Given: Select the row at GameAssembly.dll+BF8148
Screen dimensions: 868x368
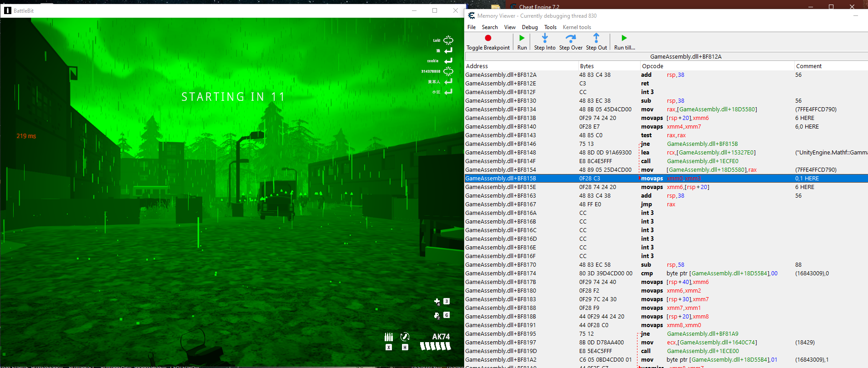Looking at the screenshot, I should pyautogui.click(x=666, y=153).
